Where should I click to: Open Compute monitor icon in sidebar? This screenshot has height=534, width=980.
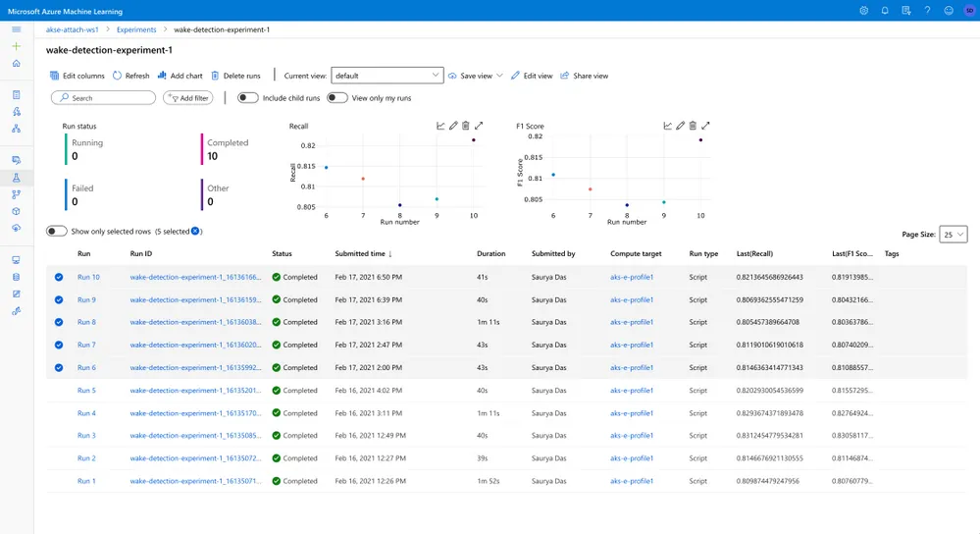17,260
